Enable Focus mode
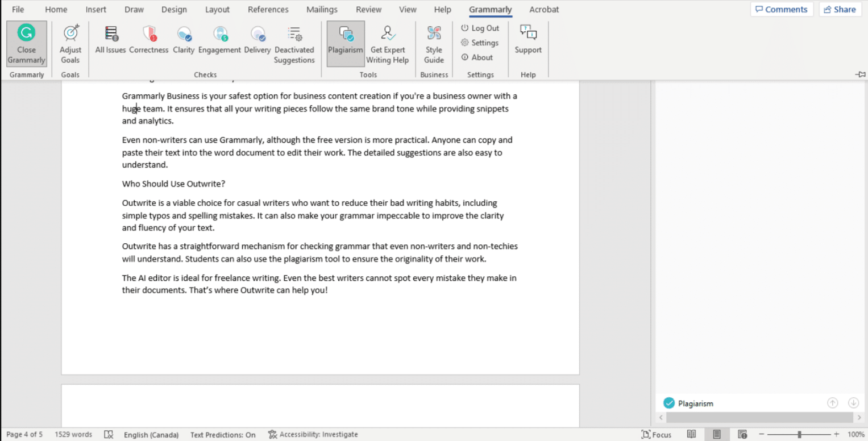Image resolution: width=868 pixels, height=441 pixels. tap(657, 434)
